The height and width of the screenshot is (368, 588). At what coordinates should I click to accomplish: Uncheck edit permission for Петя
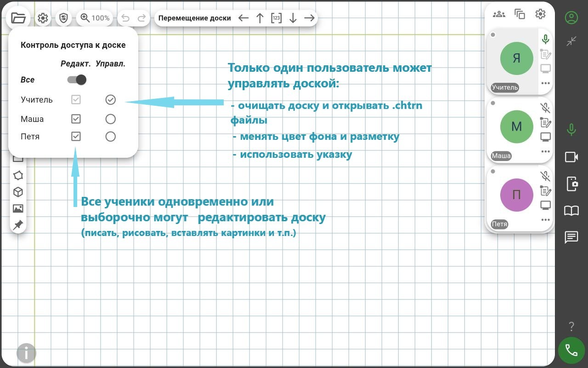(76, 137)
